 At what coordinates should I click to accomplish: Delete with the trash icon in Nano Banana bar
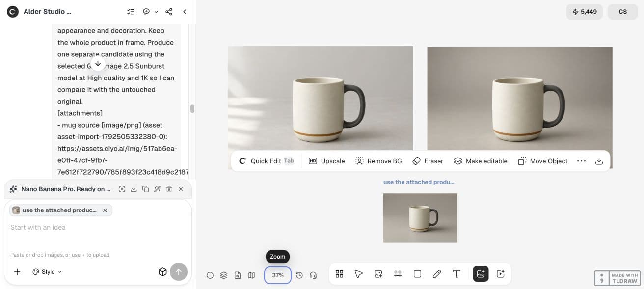pos(169,189)
